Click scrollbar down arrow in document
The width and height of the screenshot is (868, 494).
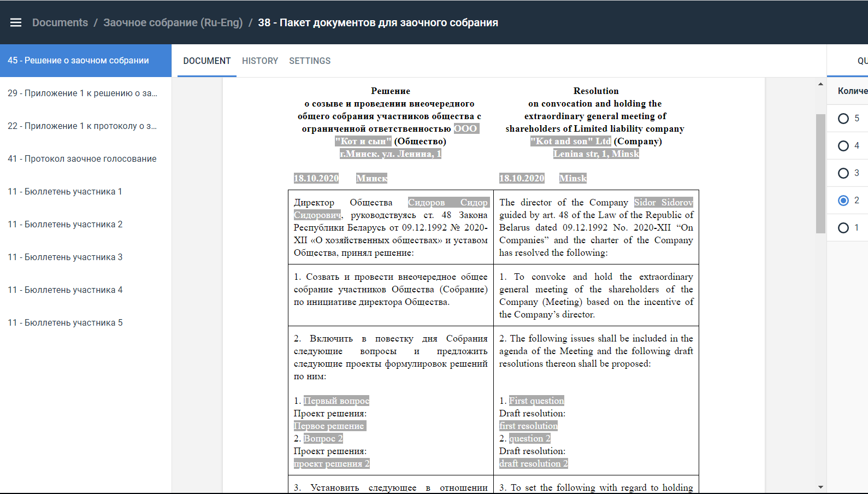(x=820, y=487)
